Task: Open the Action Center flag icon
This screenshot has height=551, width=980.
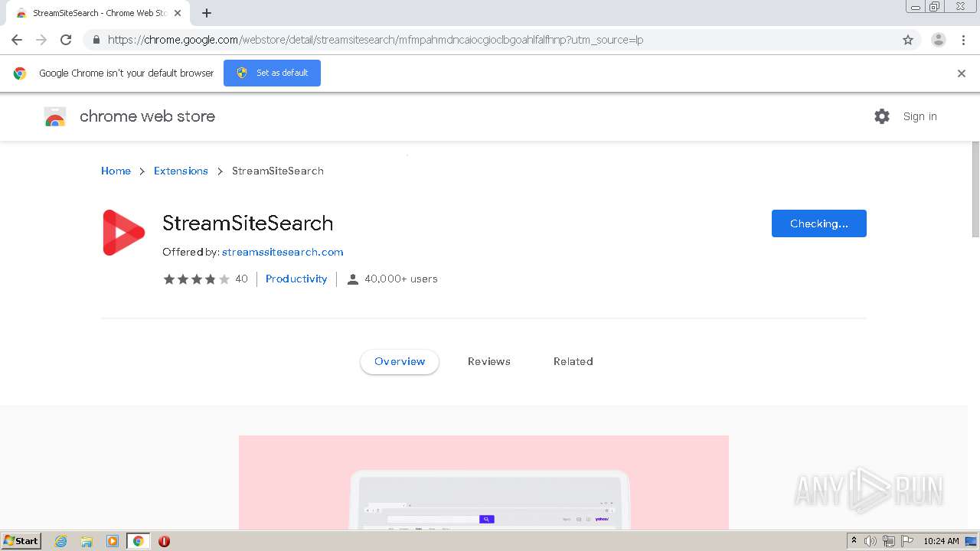Action: (907, 541)
